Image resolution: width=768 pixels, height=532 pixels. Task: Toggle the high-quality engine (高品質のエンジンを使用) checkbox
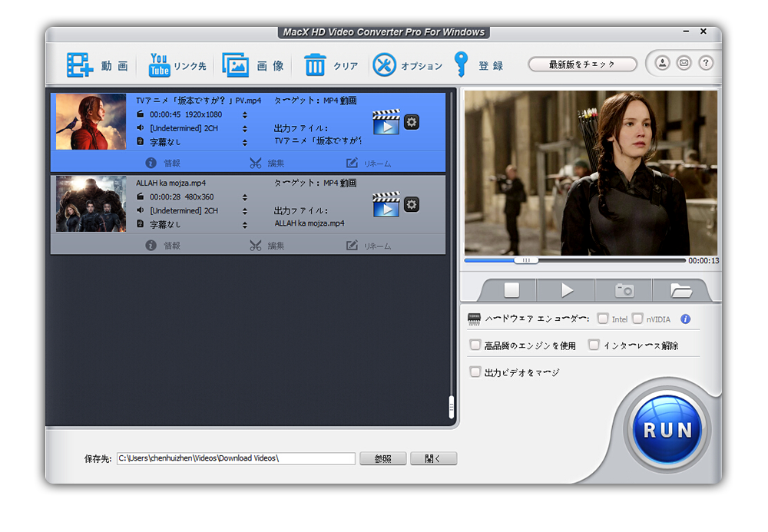click(x=475, y=345)
